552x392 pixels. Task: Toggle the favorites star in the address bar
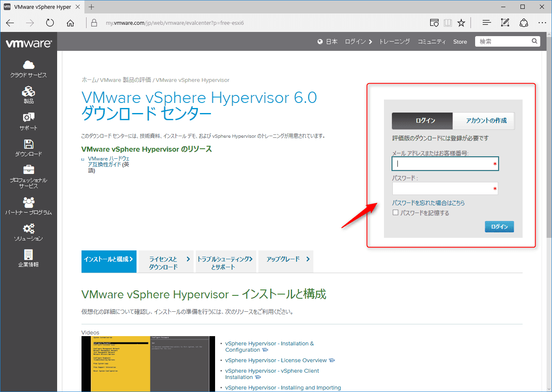point(461,23)
